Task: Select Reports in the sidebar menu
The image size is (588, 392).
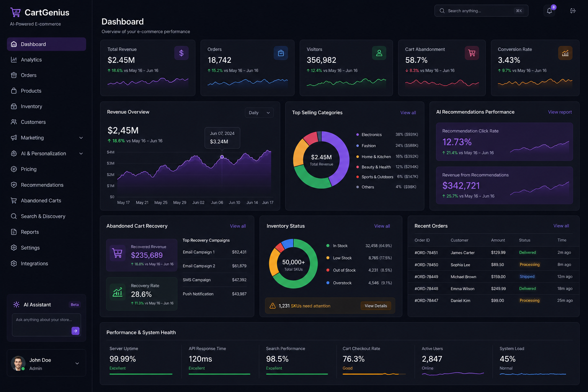Action: tap(46, 232)
